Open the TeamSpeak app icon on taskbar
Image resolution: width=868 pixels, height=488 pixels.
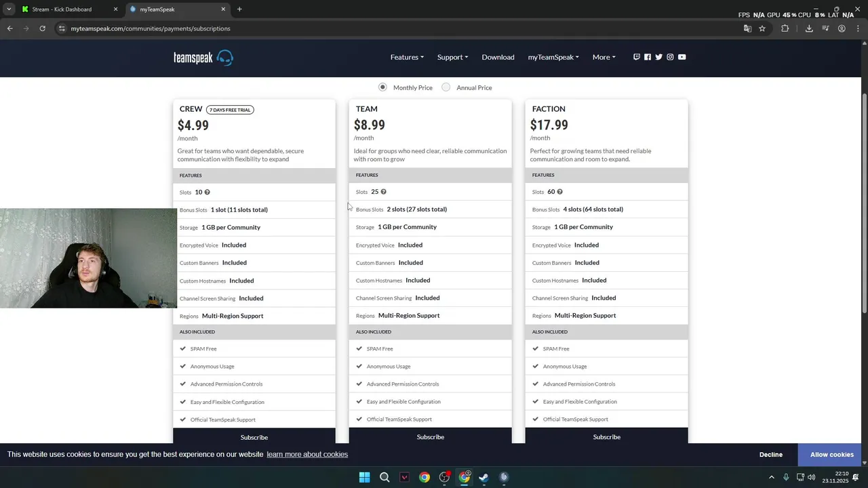[504, 477]
